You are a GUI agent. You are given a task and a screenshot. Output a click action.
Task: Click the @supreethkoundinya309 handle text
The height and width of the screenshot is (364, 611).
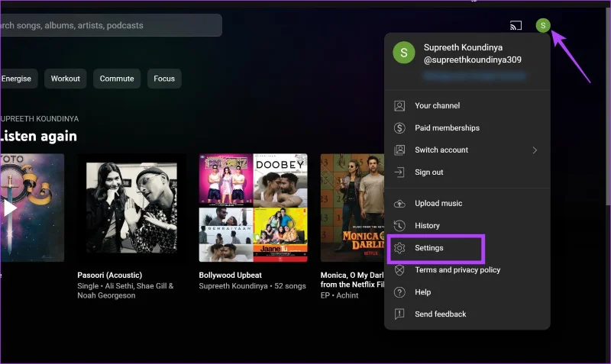click(472, 60)
